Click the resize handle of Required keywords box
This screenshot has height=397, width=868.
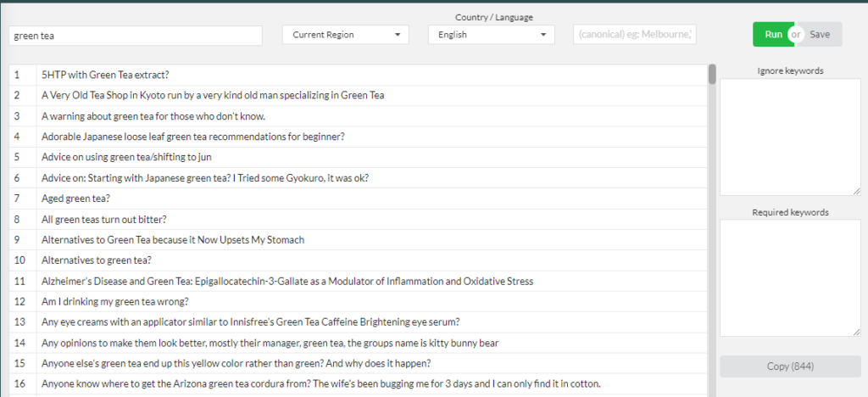[856, 332]
